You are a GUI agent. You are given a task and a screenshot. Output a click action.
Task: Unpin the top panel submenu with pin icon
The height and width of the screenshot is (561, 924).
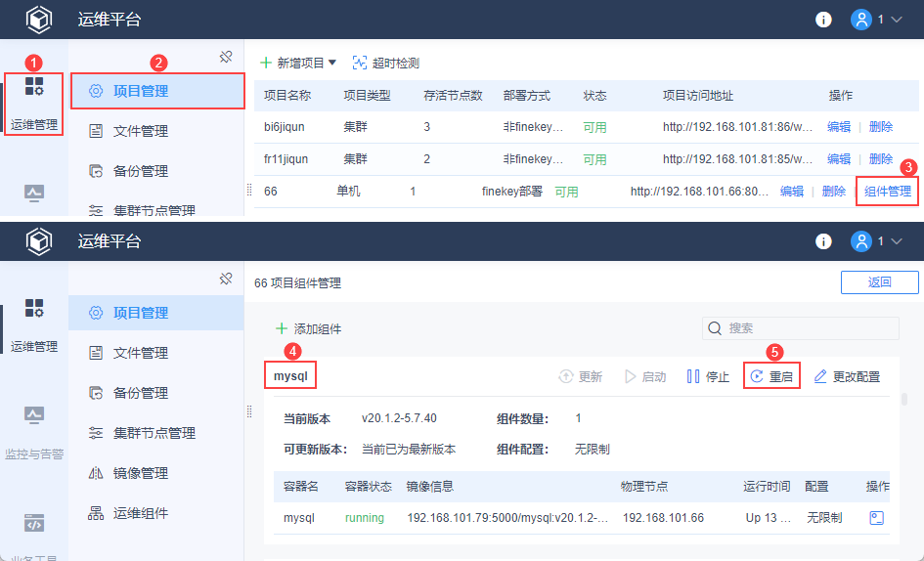coord(226,57)
